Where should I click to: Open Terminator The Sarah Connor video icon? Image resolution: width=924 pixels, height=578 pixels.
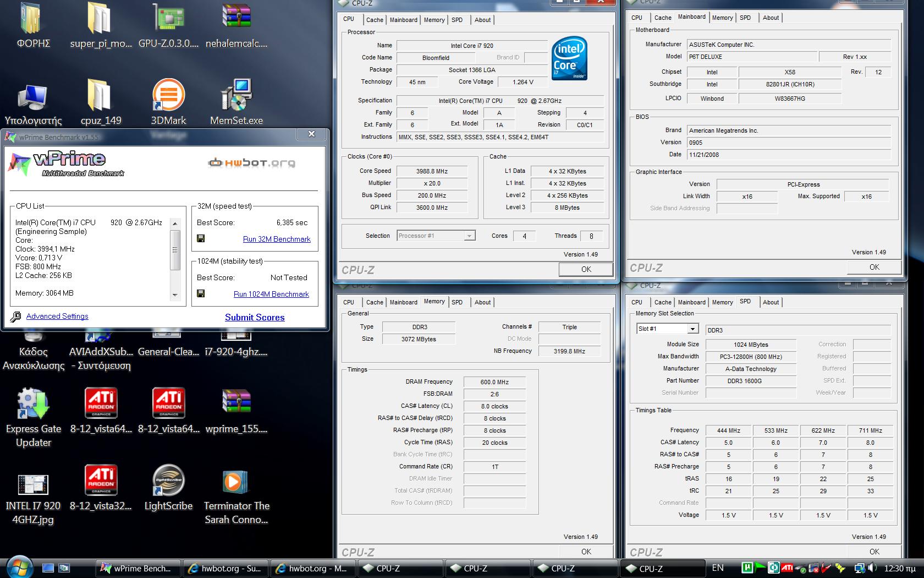pos(237,482)
